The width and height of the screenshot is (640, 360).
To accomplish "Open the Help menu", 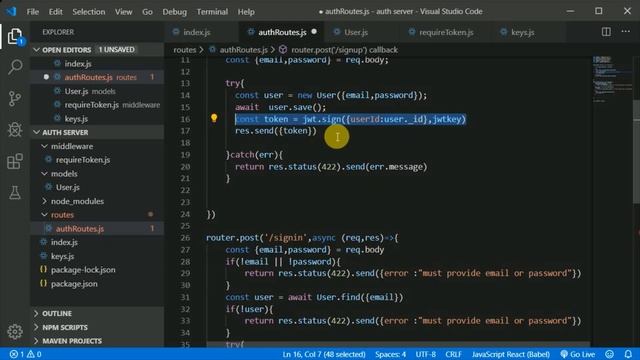I will click(x=246, y=11).
